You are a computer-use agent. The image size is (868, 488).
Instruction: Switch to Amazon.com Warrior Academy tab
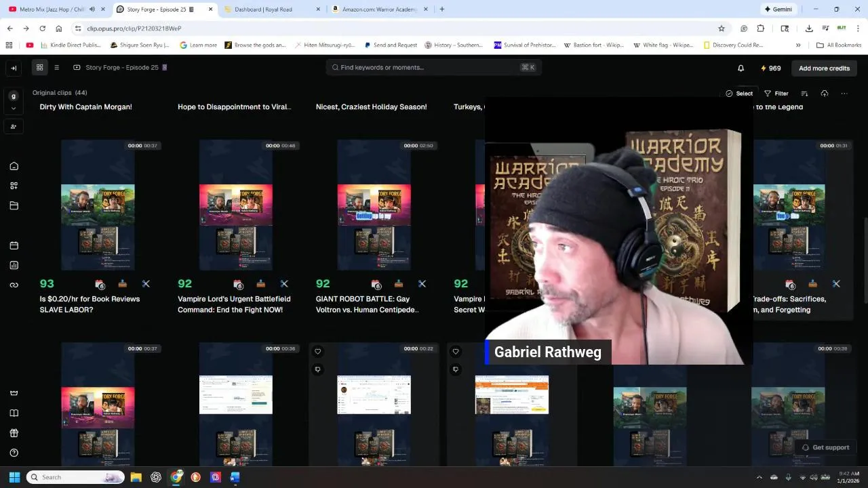click(380, 9)
